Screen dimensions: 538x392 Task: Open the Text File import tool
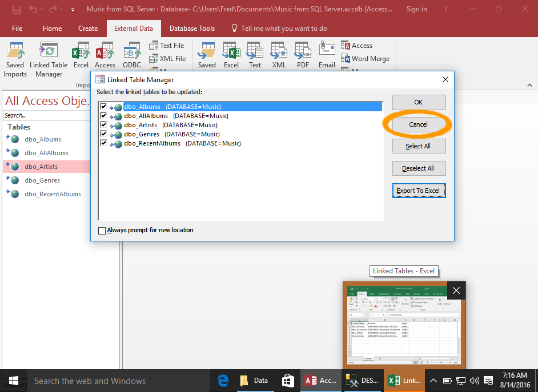pyautogui.click(x=167, y=45)
